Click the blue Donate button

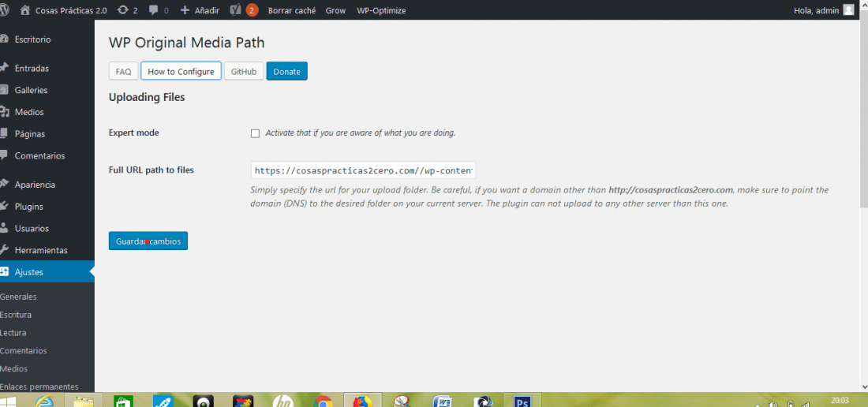(286, 71)
